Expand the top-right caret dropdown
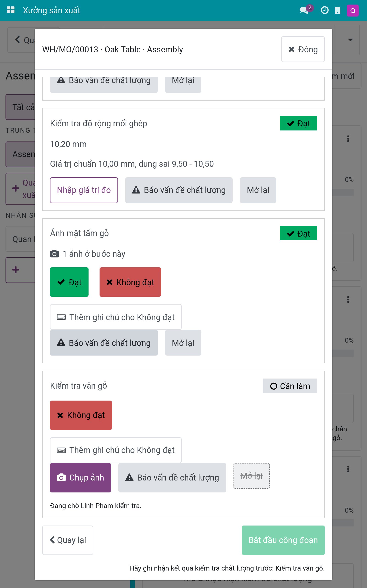Image resolution: width=367 pixels, height=588 pixels. (350, 40)
